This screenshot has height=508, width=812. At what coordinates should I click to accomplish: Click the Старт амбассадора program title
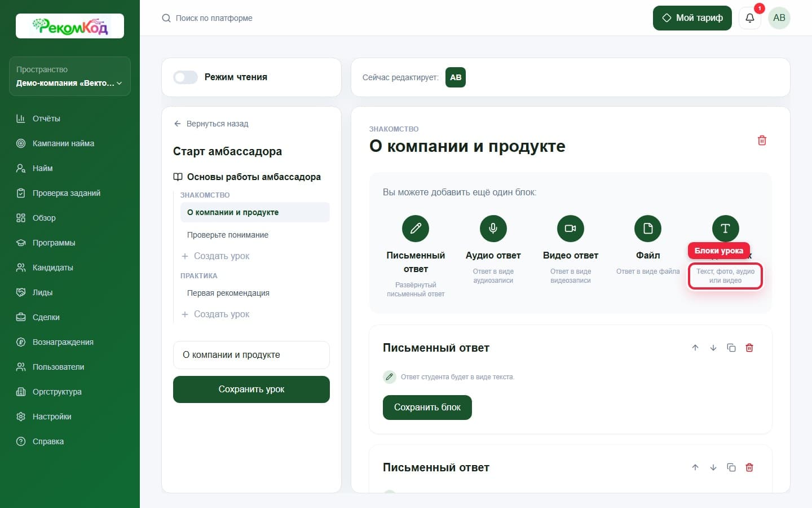227,151
